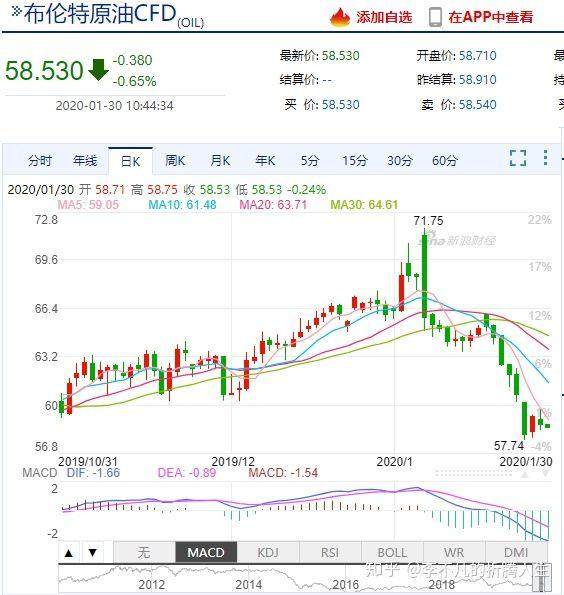564x595 pixels.
Task: Select the 60分 interval tab
Action: pos(445,161)
